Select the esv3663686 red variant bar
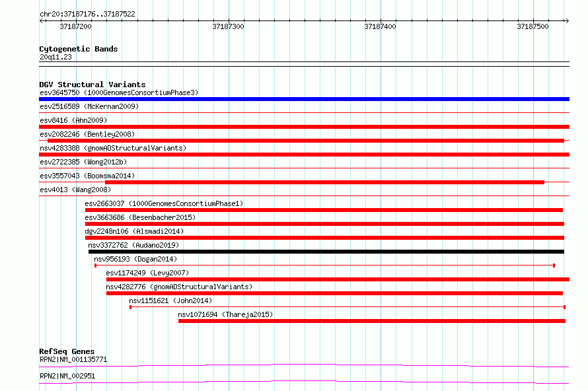 click(x=325, y=224)
